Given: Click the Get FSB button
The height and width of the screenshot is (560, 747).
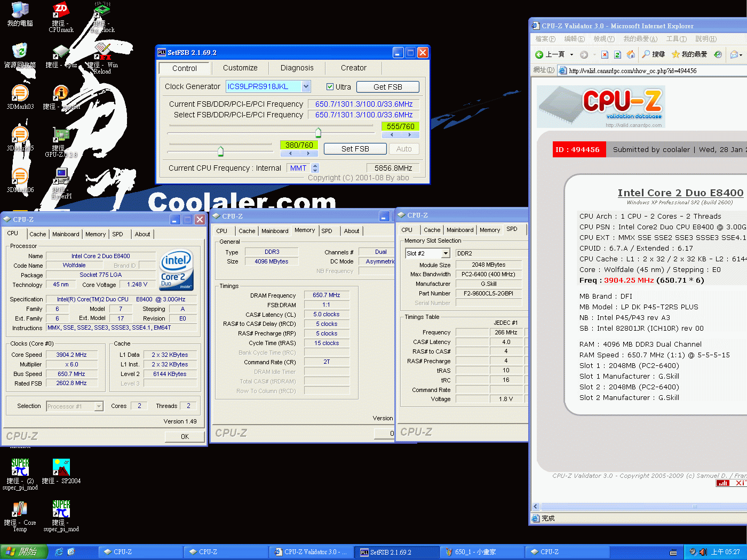Looking at the screenshot, I should point(388,87).
